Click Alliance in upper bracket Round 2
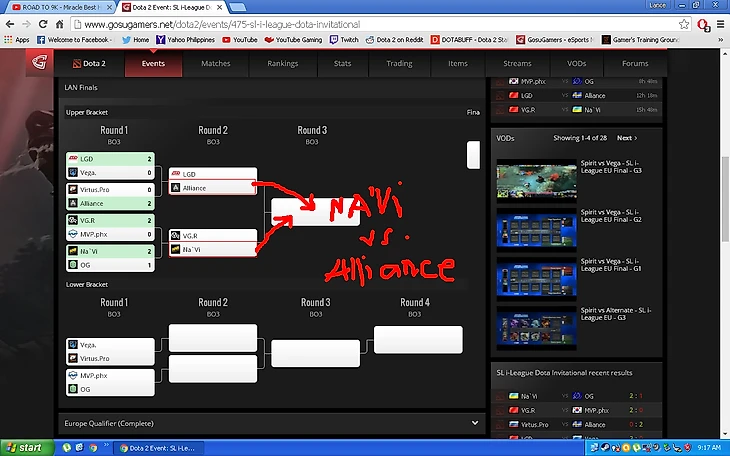 213,188
